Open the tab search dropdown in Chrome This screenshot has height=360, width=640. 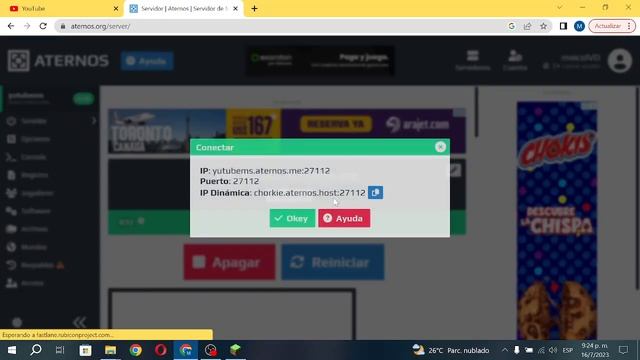(560, 7)
